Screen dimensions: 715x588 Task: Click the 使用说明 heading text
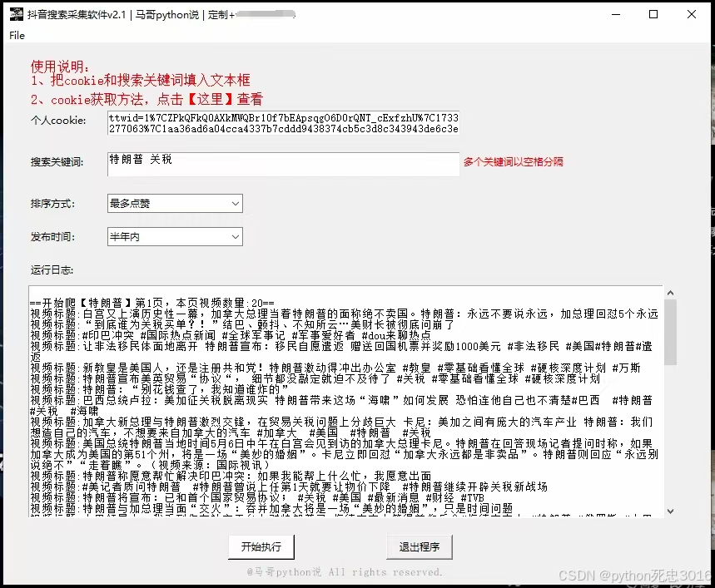pos(60,67)
